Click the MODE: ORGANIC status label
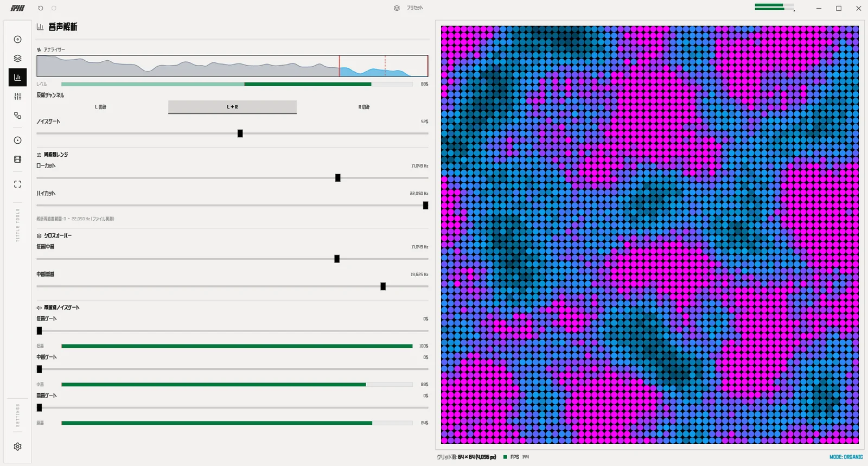 846,457
